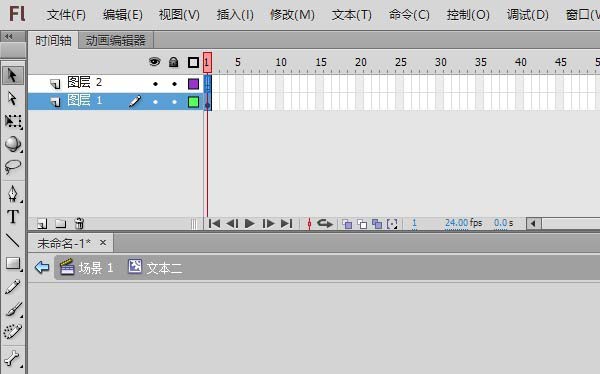The width and height of the screenshot is (600, 374).
Task: Hide 图层 1 using its visibility dot
Action: (155, 102)
